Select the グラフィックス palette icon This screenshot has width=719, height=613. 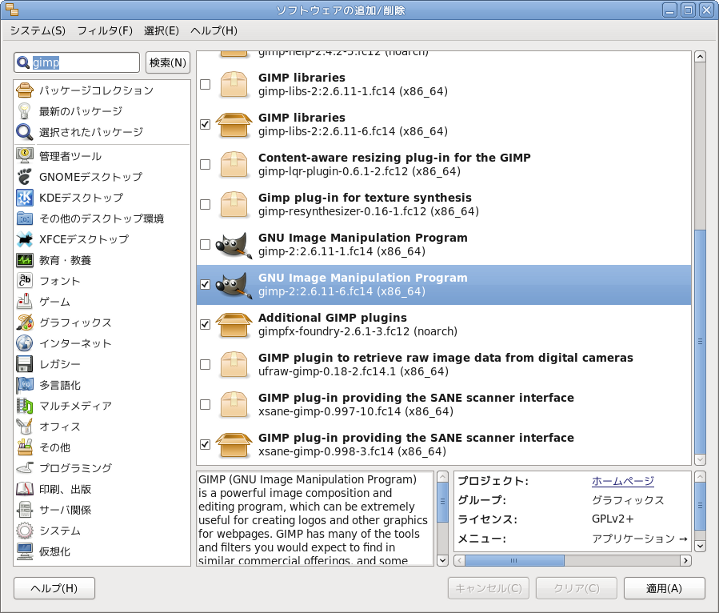point(25,322)
